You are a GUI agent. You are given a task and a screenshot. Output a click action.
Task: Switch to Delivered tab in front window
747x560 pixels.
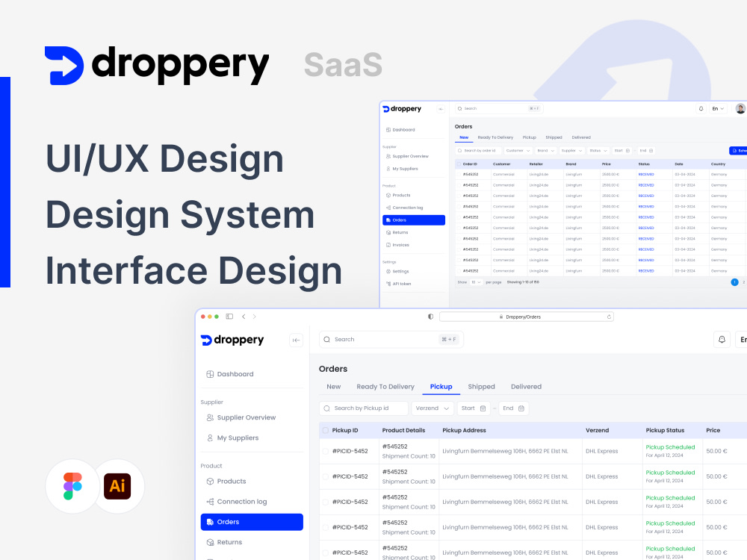(x=526, y=387)
